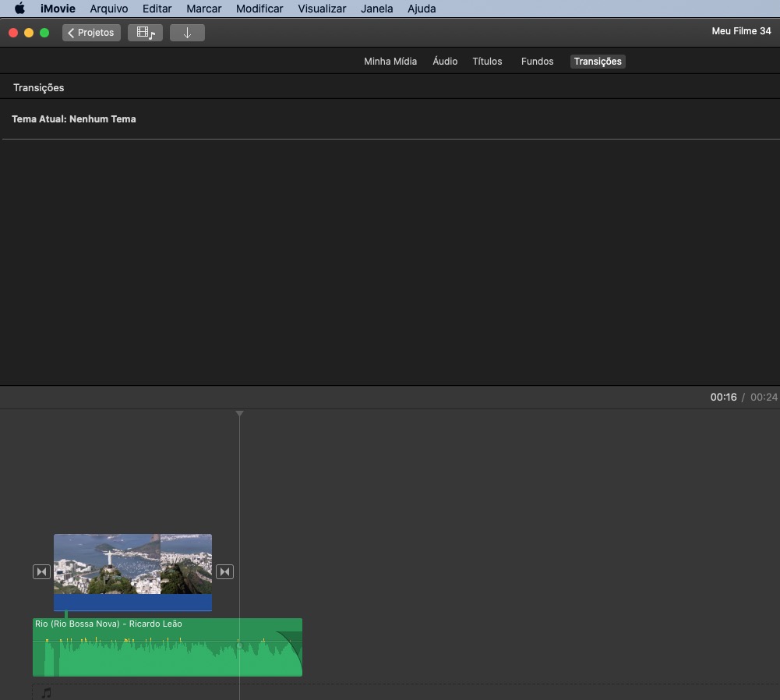Viewport: 780px width, 700px height.
Task: Toggle the media library browser icon
Action: [145, 33]
